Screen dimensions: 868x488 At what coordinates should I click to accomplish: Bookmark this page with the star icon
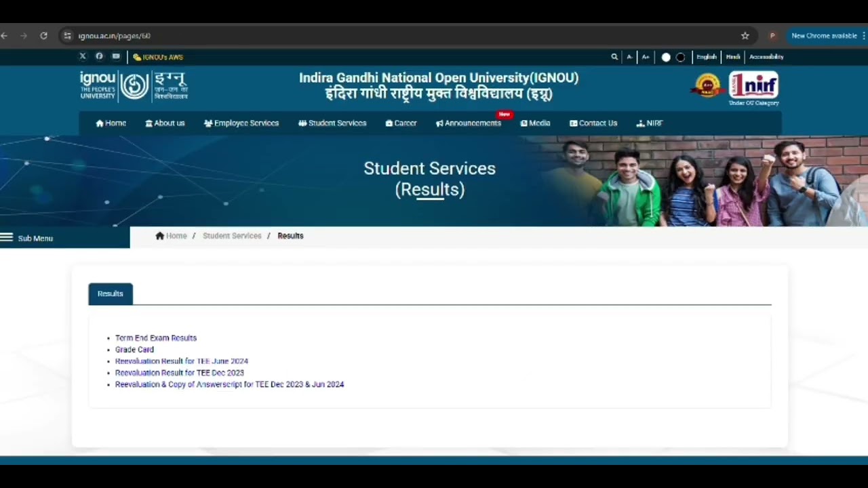(745, 36)
